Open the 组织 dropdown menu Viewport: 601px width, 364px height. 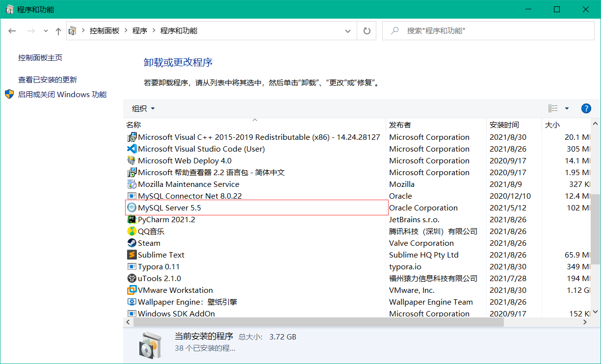(143, 108)
